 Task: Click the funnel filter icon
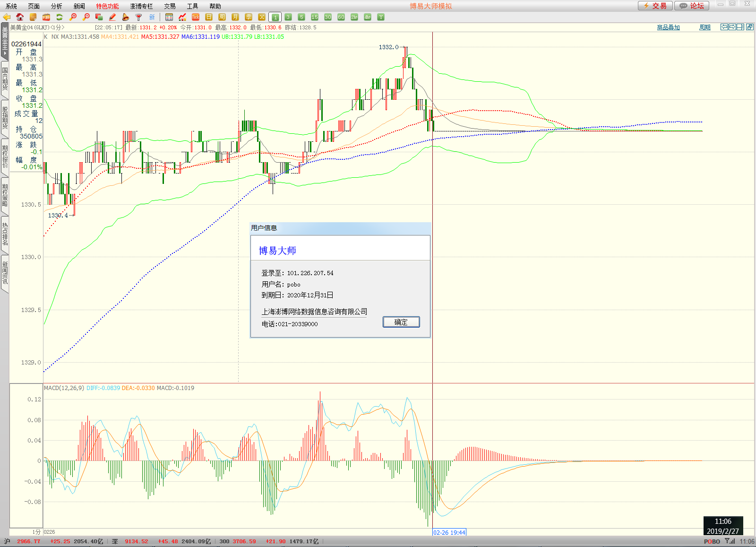coord(139,17)
